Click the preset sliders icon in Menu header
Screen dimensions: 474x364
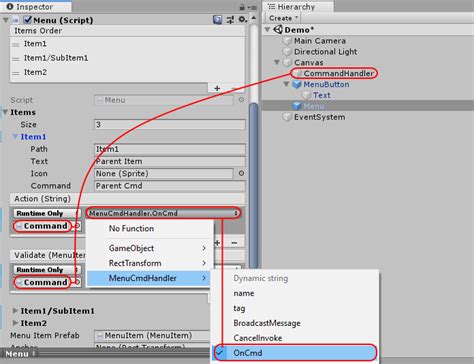click(x=230, y=20)
